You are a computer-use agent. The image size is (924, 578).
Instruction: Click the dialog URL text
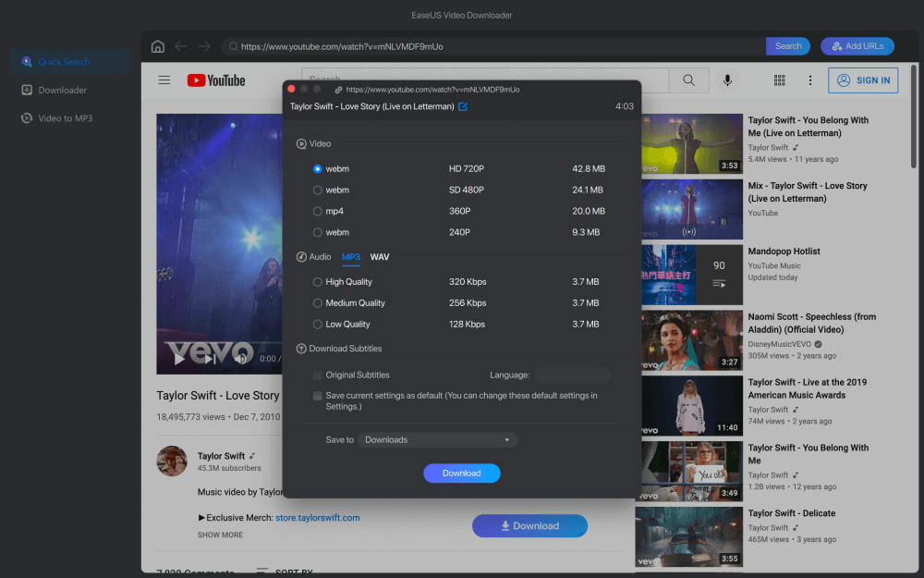click(x=432, y=90)
